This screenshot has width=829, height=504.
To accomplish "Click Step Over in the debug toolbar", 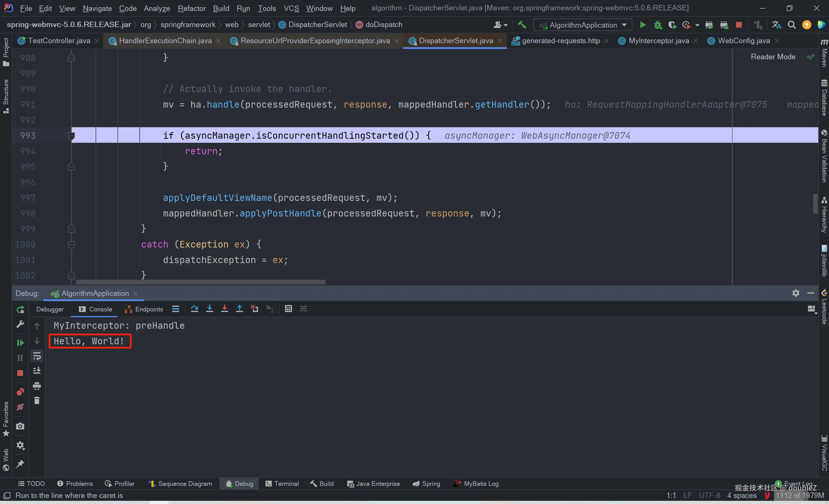I will 194,309.
